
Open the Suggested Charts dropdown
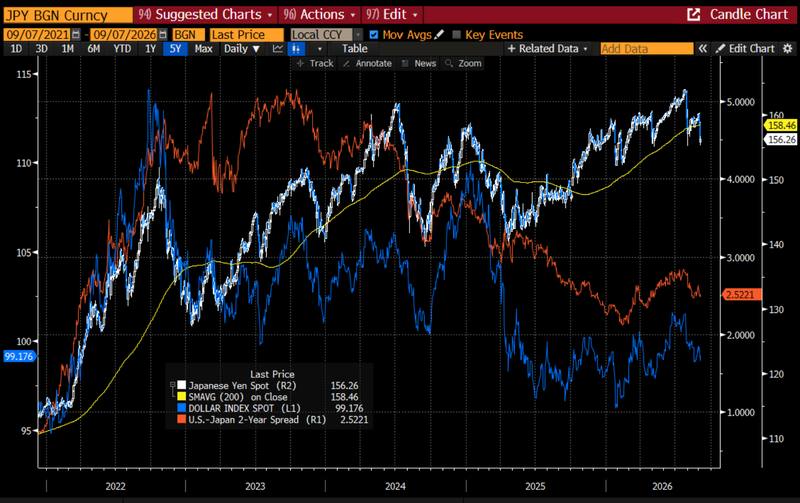tap(206, 14)
